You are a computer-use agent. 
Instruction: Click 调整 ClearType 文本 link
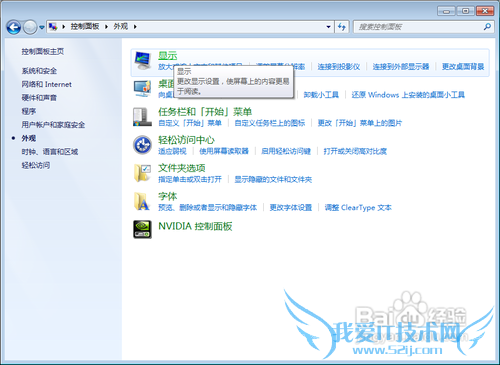pos(358,208)
